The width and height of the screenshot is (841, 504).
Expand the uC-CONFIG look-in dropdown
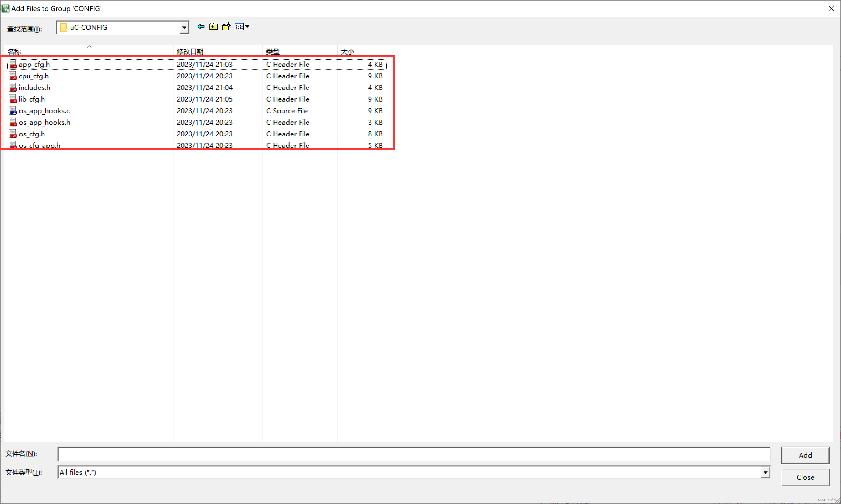point(184,28)
